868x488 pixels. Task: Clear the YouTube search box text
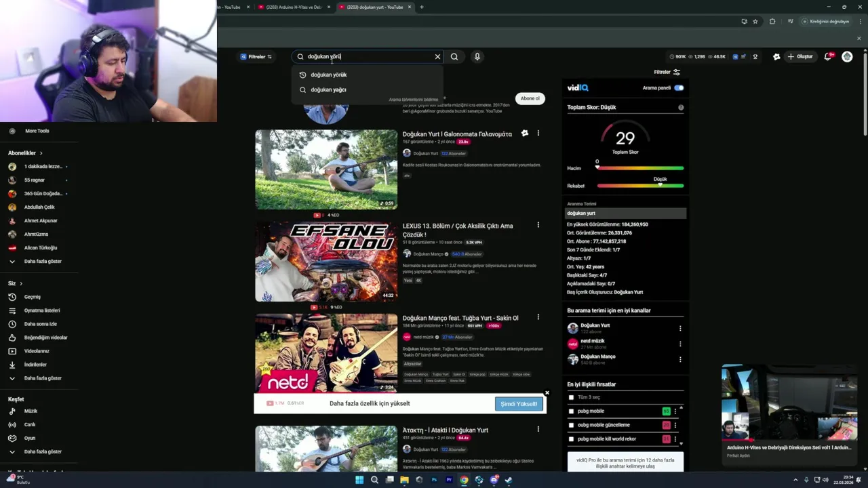pos(437,57)
